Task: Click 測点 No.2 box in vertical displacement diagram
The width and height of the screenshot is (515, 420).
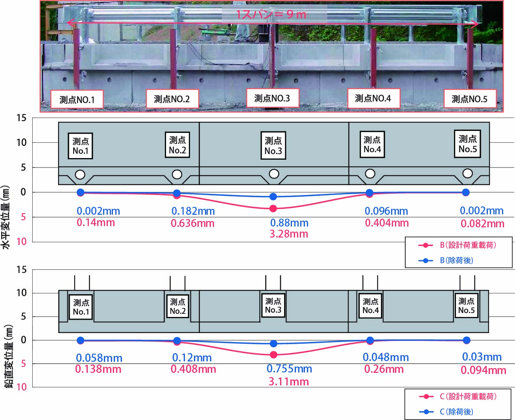Action: pyautogui.click(x=178, y=306)
